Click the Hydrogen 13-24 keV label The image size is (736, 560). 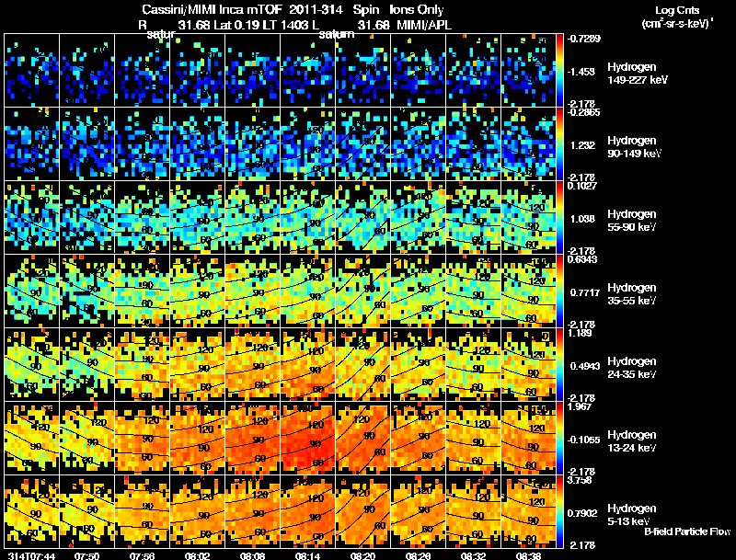point(632,441)
